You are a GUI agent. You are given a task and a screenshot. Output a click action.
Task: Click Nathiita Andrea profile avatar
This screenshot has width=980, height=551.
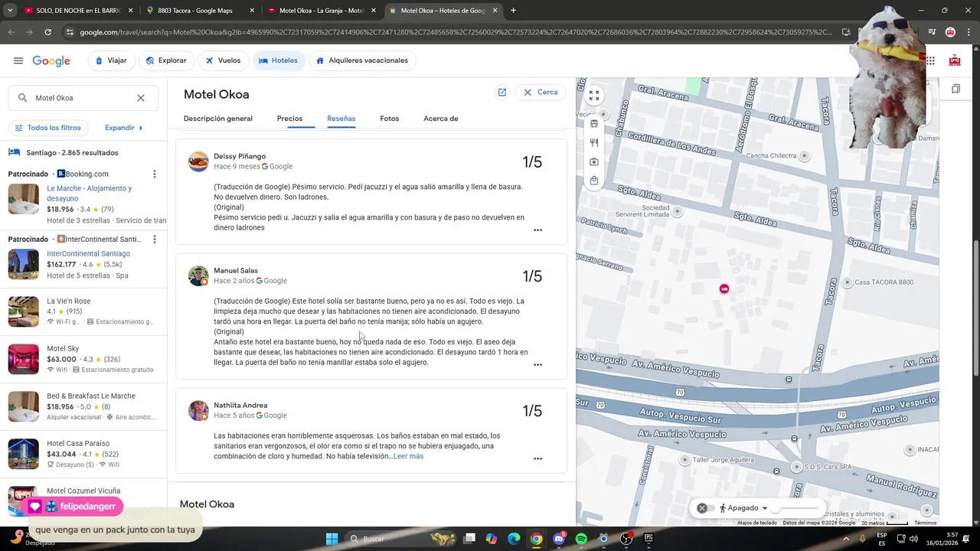(x=198, y=410)
